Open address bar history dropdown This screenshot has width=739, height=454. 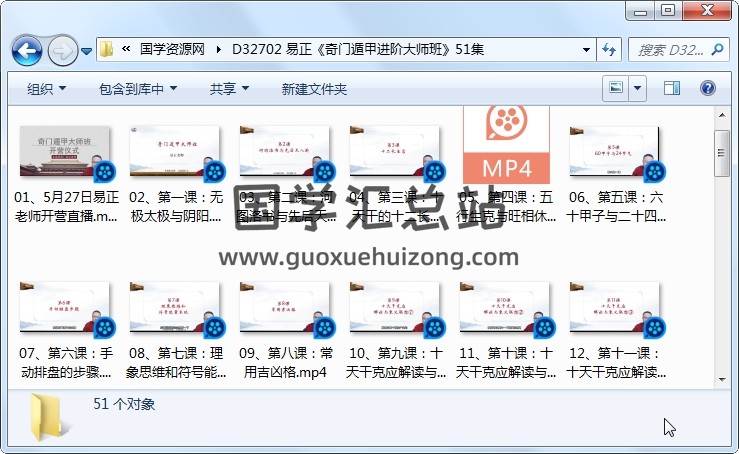(586, 50)
